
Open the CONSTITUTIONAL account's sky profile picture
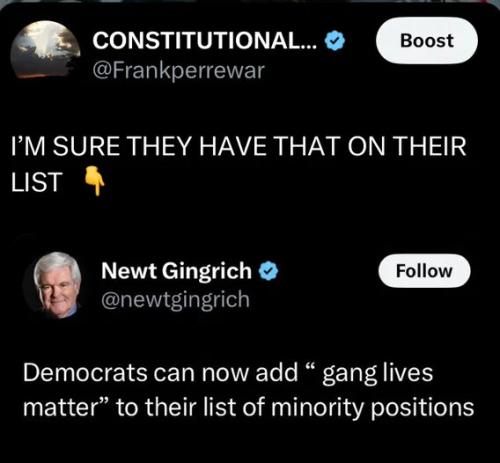click(45, 50)
